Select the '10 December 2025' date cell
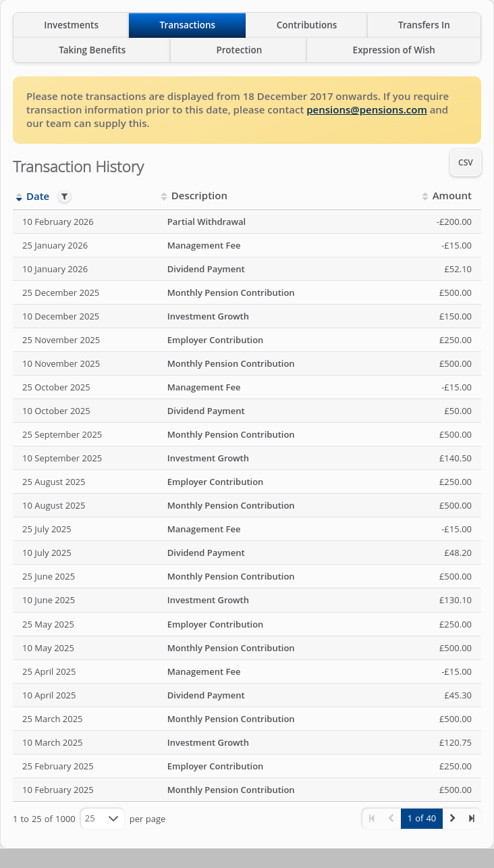Image resolution: width=494 pixels, height=868 pixels. coord(61,316)
